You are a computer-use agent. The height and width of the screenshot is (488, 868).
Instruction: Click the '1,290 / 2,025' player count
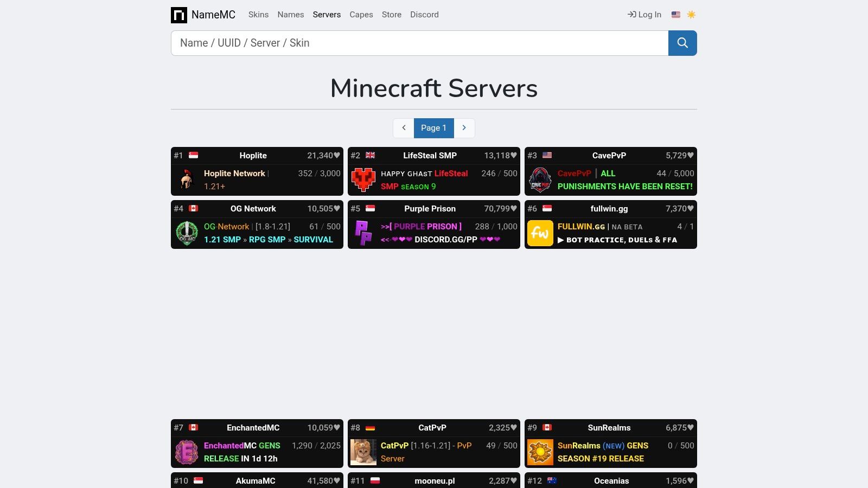[316, 446]
